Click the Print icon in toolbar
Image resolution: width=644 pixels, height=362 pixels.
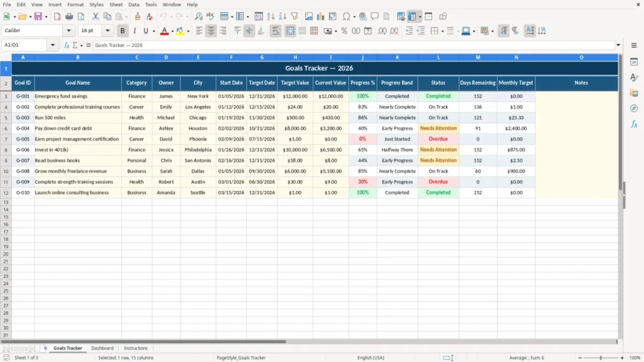pos(69,16)
